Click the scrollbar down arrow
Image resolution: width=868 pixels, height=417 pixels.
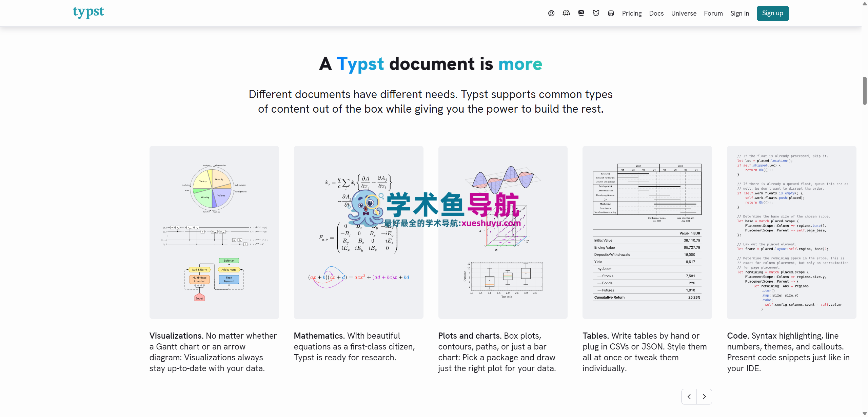(x=865, y=413)
